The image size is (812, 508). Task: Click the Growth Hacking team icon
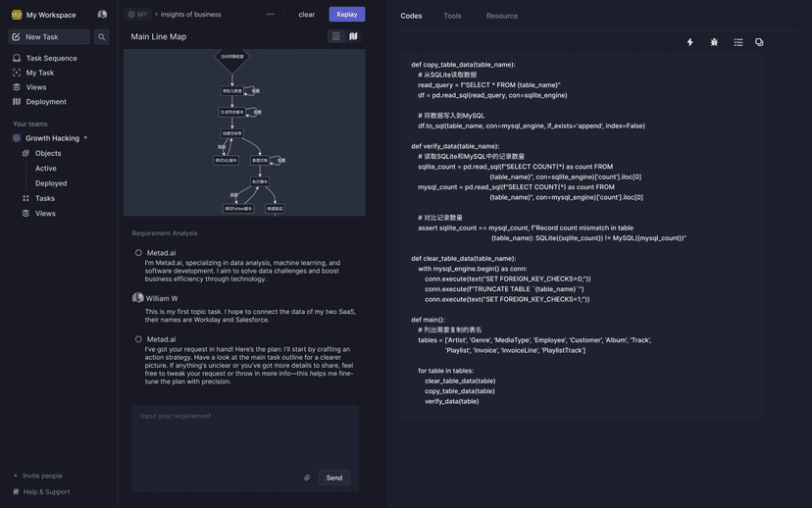pos(17,138)
